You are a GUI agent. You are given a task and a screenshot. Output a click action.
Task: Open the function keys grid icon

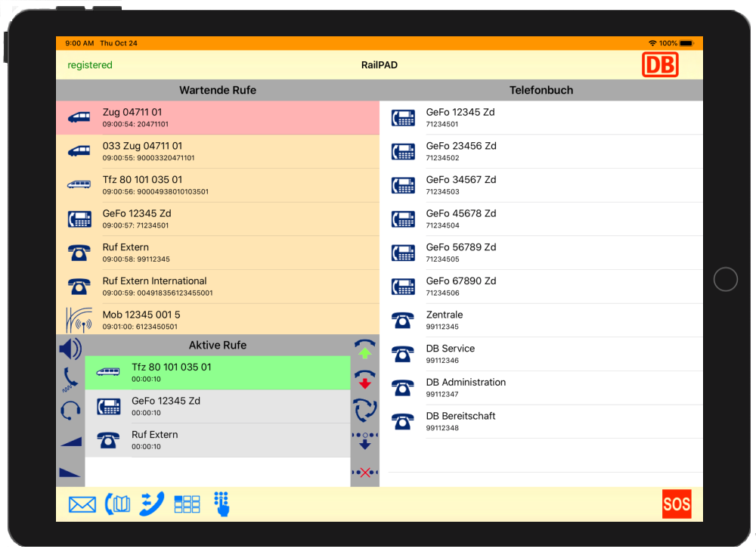tap(187, 504)
